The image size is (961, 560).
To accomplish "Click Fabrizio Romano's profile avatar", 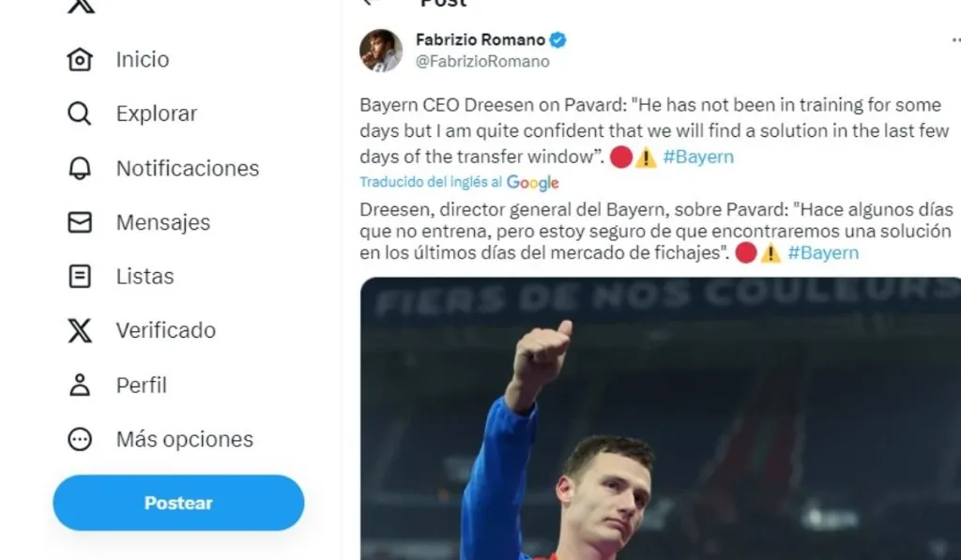I will coord(381,51).
